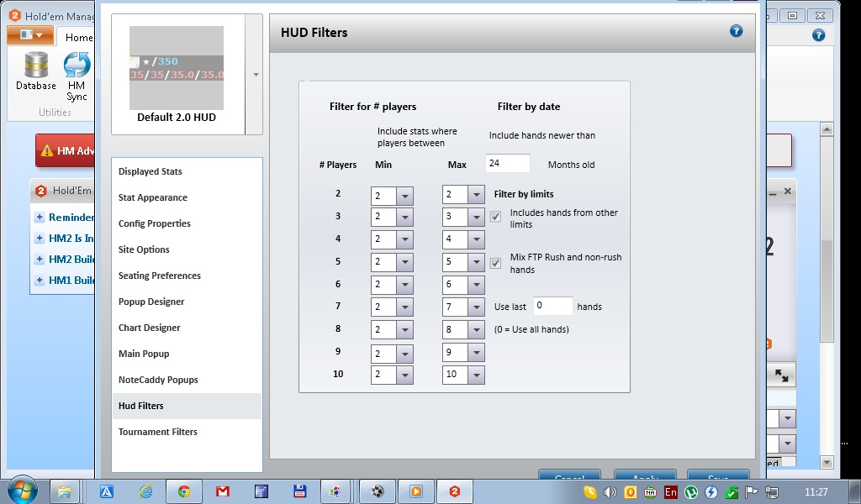The width and height of the screenshot is (861, 504).
Task: Select Main Popup section
Action: point(187,354)
